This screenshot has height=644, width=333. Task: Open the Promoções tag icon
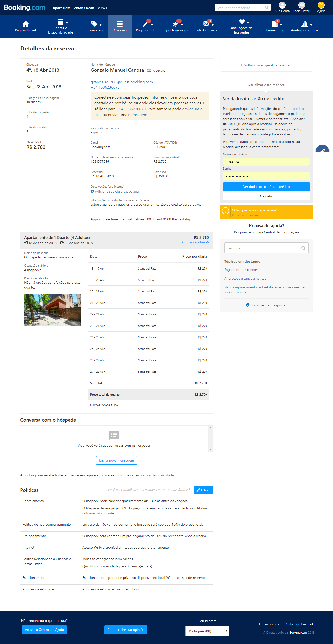[x=94, y=24]
